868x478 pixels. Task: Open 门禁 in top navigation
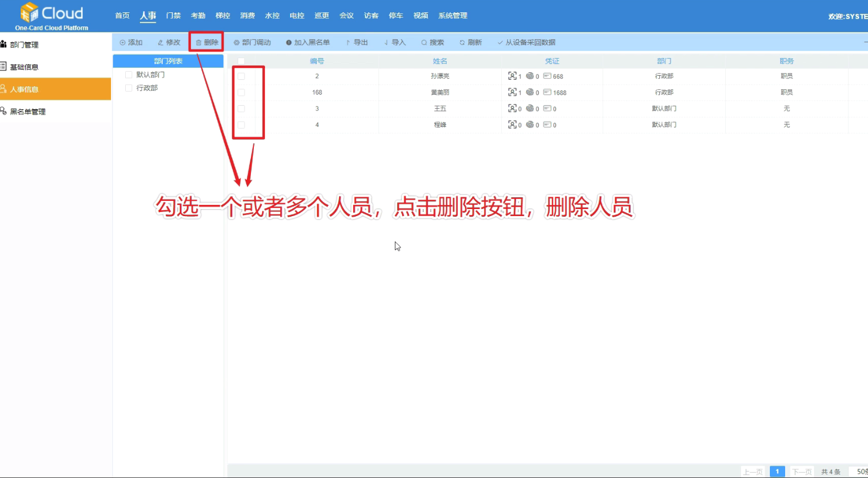pyautogui.click(x=173, y=16)
